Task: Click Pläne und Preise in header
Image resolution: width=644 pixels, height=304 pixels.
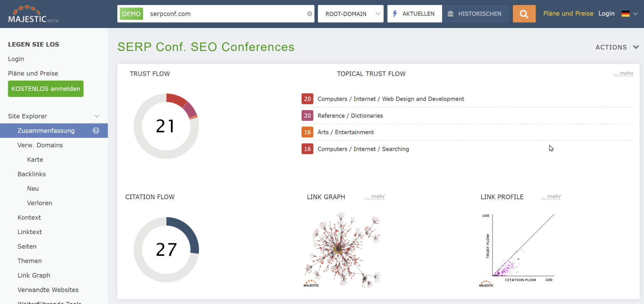Action: tap(568, 14)
